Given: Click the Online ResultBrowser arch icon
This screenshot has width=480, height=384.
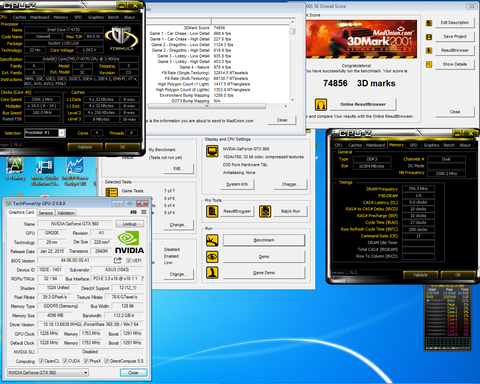Looking at the screenshot, I should (x=321, y=105).
